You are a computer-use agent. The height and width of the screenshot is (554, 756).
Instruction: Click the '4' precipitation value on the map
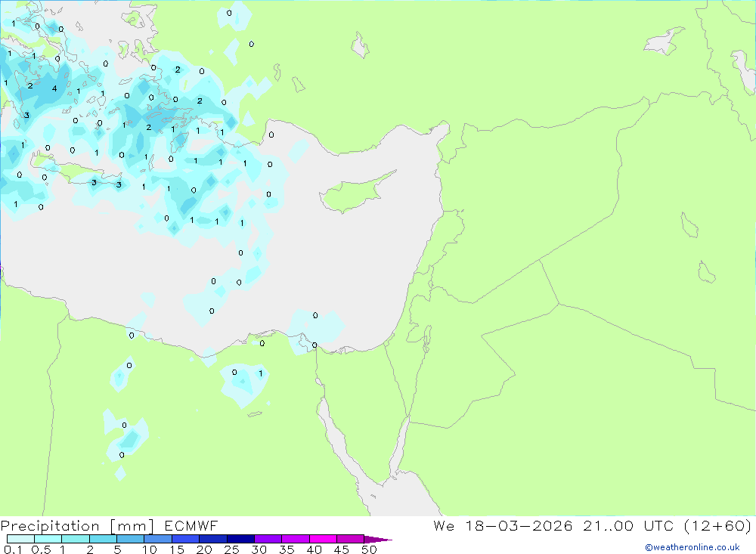pyautogui.click(x=54, y=88)
